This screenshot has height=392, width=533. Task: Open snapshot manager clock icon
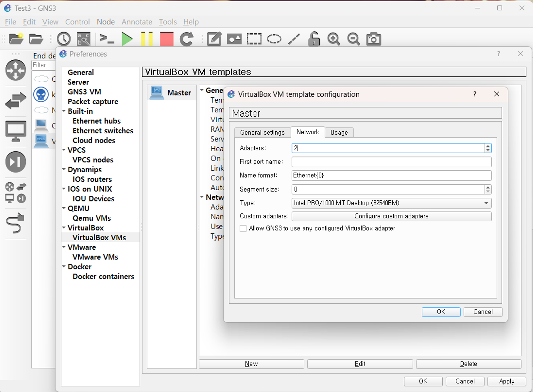(64, 39)
